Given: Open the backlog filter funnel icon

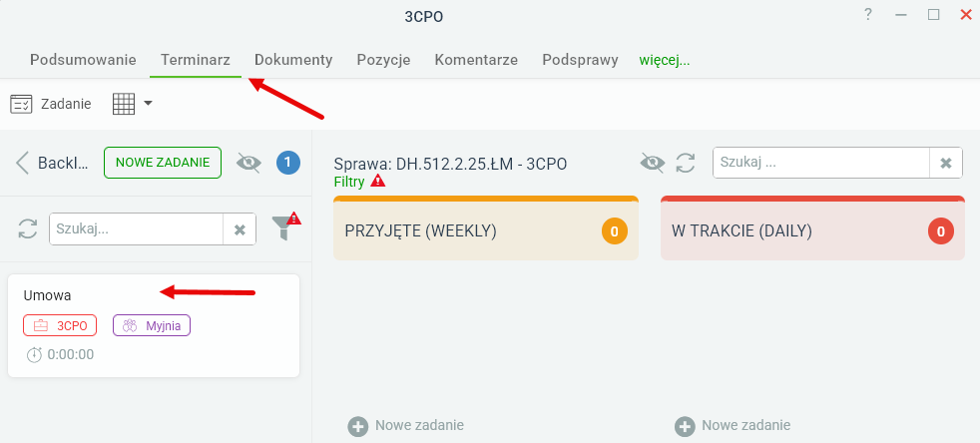Looking at the screenshot, I should click(286, 226).
